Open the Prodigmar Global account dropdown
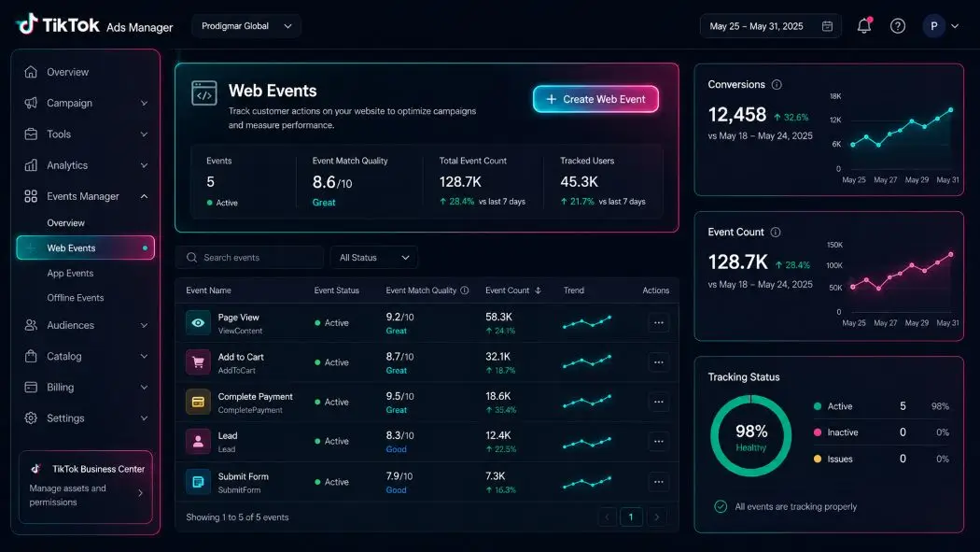The width and height of the screenshot is (980, 552). [x=246, y=26]
